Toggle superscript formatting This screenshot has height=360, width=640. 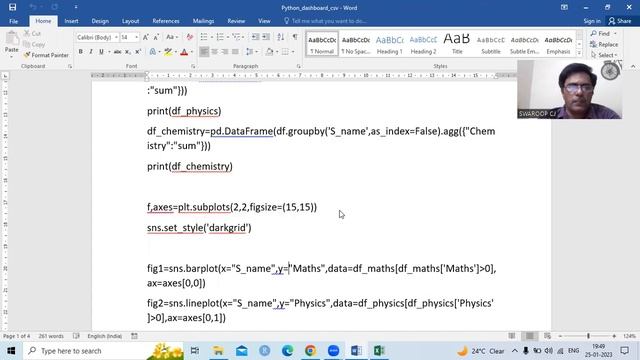pos(138,52)
